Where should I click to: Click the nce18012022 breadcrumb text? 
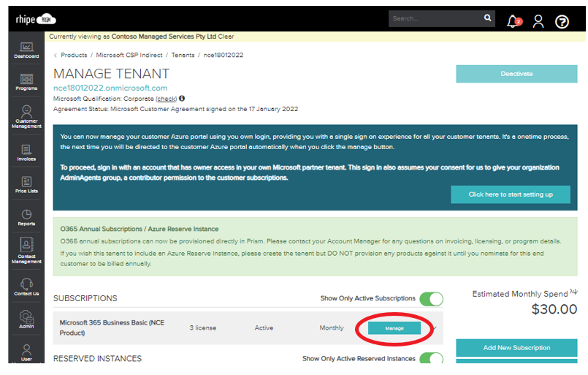pos(224,55)
